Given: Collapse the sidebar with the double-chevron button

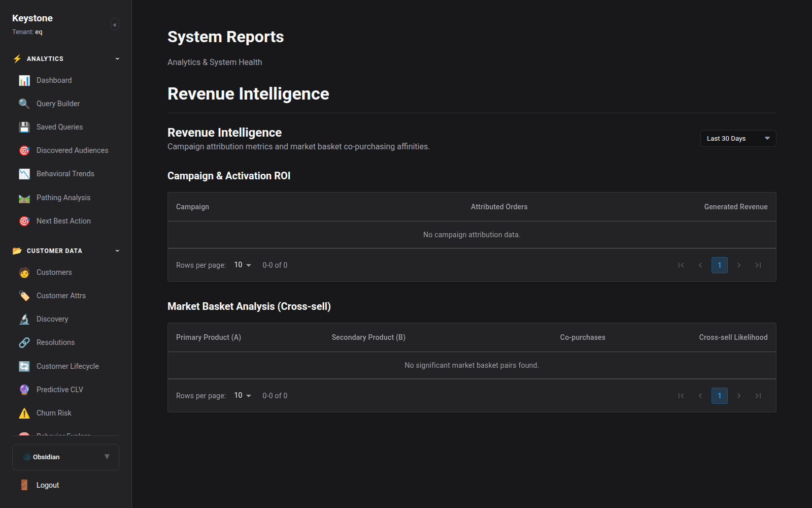Looking at the screenshot, I should [115, 24].
